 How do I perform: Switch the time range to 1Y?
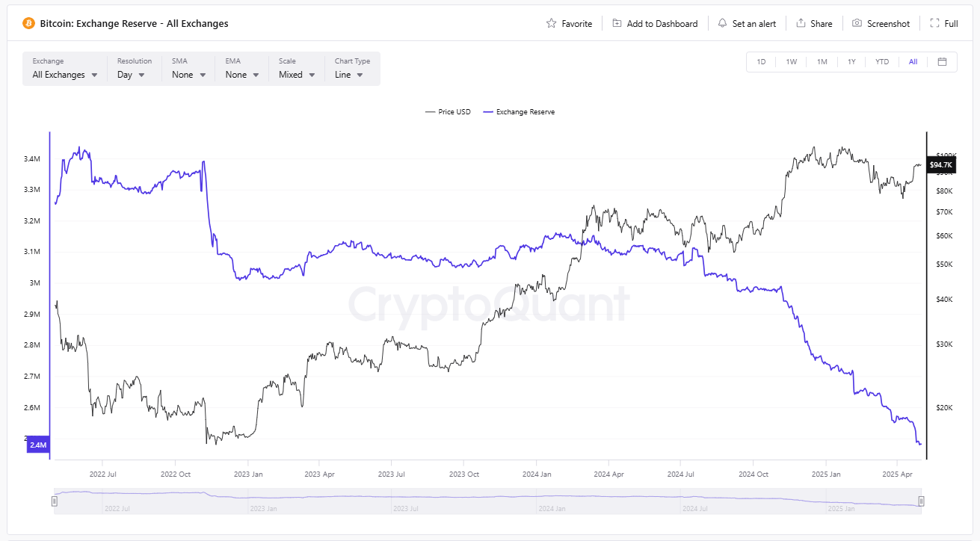pos(851,62)
